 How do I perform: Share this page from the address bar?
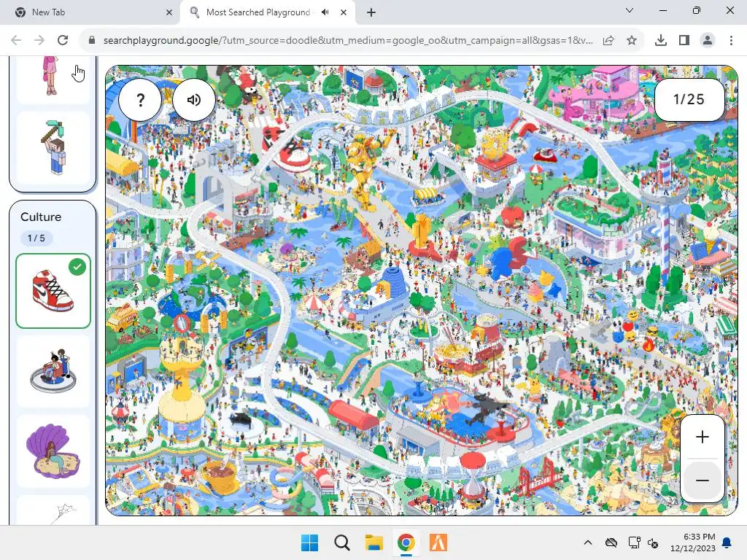(x=608, y=41)
